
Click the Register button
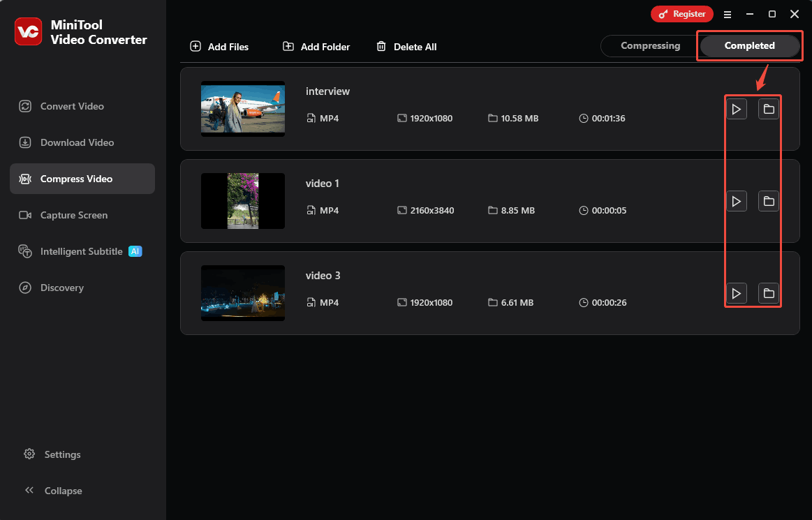[682, 13]
